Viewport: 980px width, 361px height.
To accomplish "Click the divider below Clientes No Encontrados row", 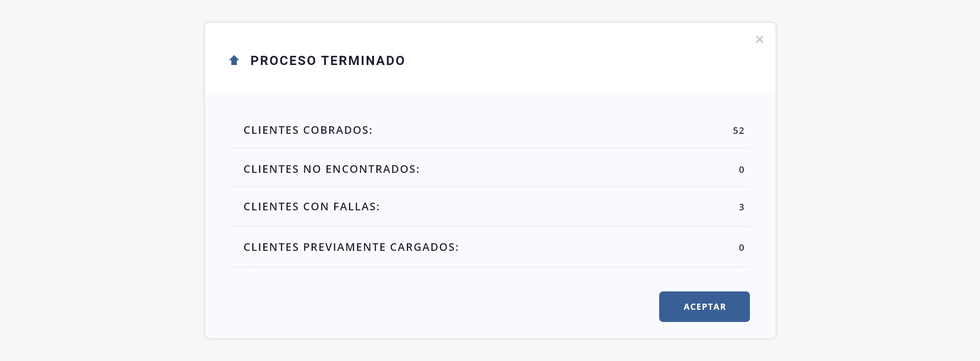I will pyautogui.click(x=490, y=187).
